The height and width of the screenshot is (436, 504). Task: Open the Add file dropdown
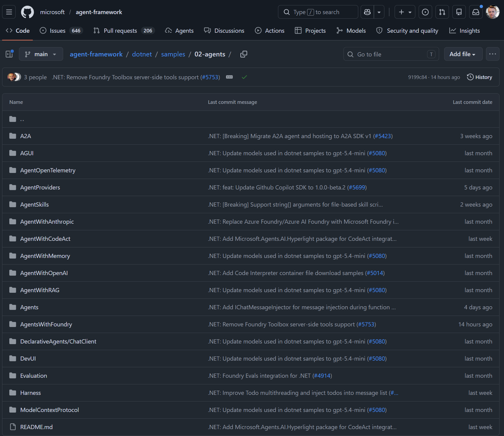click(x=463, y=54)
